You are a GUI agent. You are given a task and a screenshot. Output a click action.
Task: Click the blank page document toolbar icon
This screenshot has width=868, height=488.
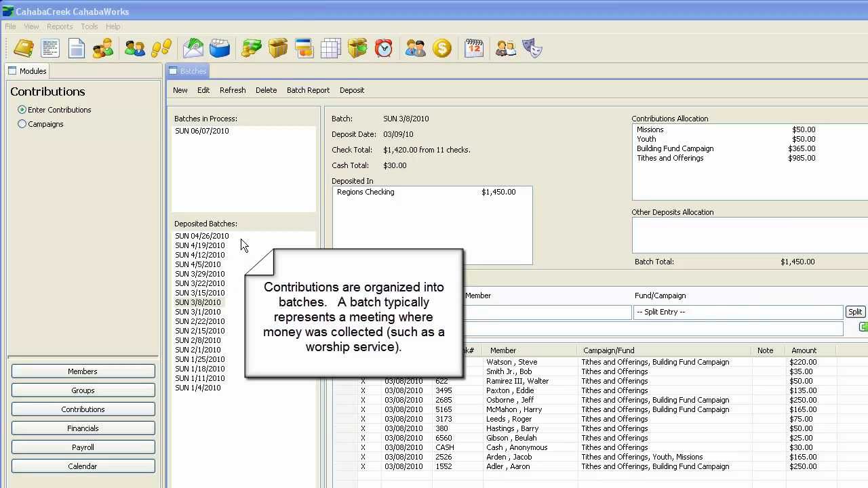pos(77,48)
